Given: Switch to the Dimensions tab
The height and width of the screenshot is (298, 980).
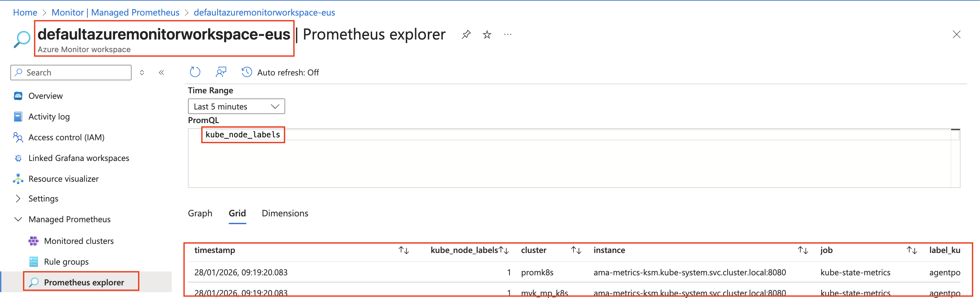Looking at the screenshot, I should [x=285, y=213].
